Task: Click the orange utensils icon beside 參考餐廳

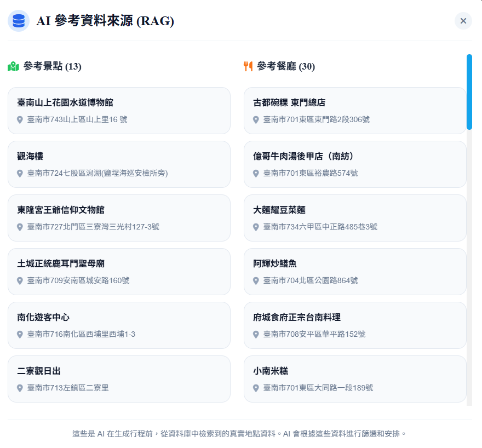Action: coord(248,66)
